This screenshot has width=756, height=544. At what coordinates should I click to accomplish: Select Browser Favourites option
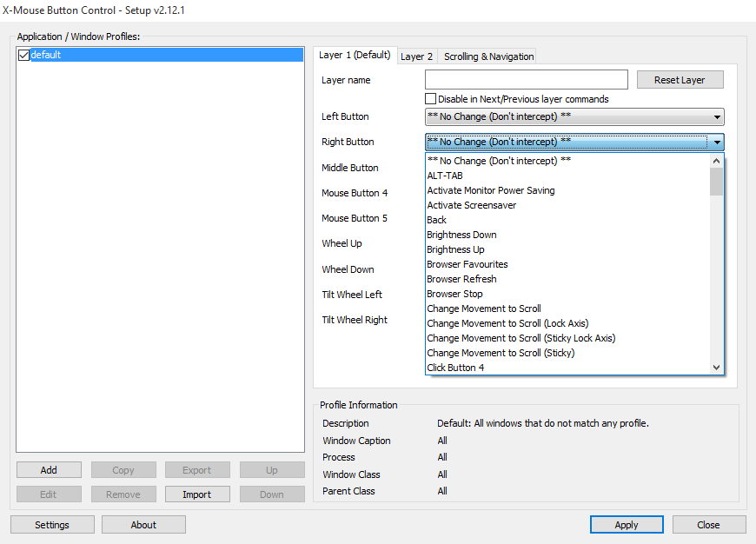[568, 264]
